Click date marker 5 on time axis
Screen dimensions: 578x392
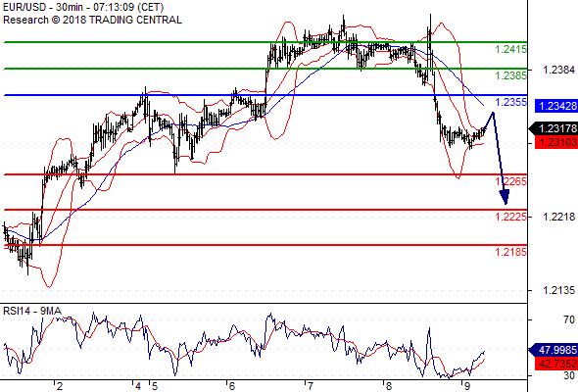(155, 386)
